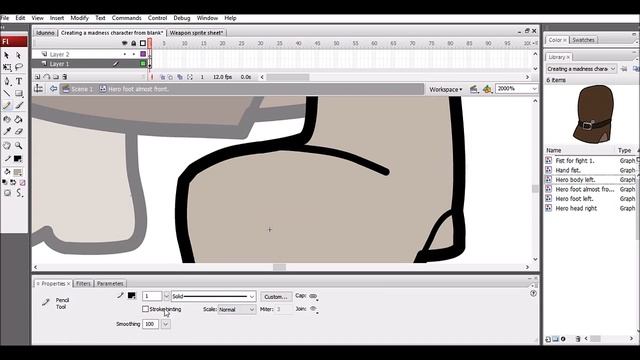Switch to the Filters tab
640x360 pixels.
tap(83, 283)
